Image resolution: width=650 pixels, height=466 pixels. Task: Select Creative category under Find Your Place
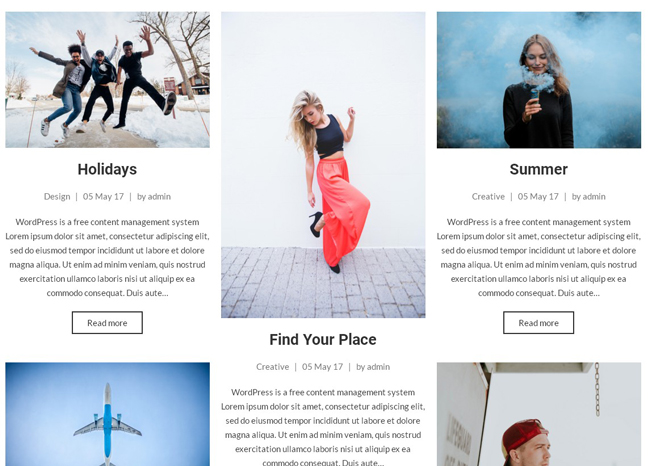[x=273, y=366]
